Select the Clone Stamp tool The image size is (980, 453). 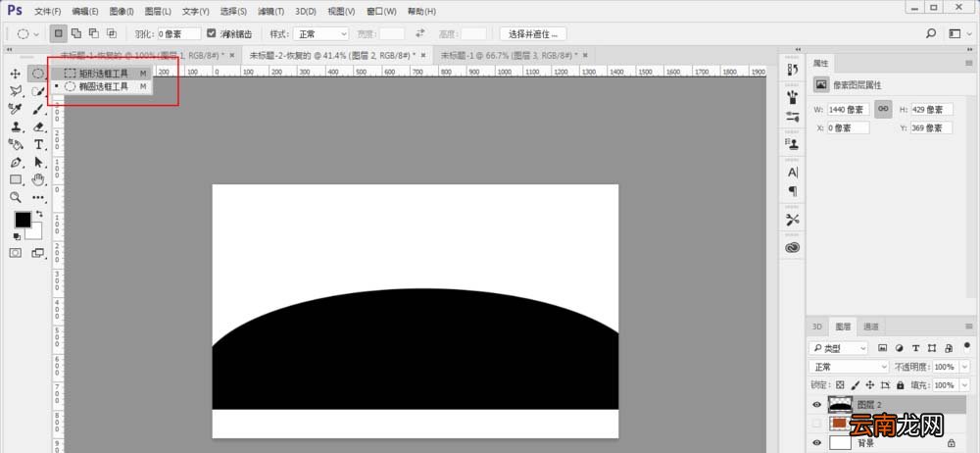click(16, 126)
